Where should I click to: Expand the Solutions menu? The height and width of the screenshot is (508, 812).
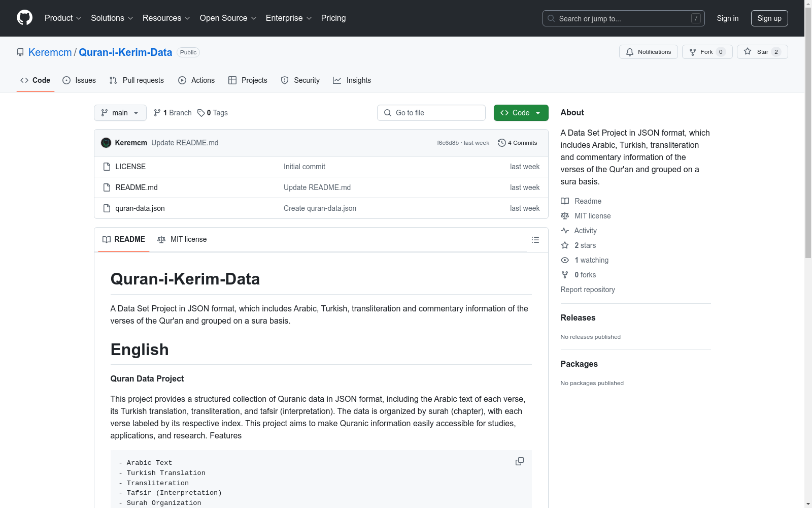point(112,18)
